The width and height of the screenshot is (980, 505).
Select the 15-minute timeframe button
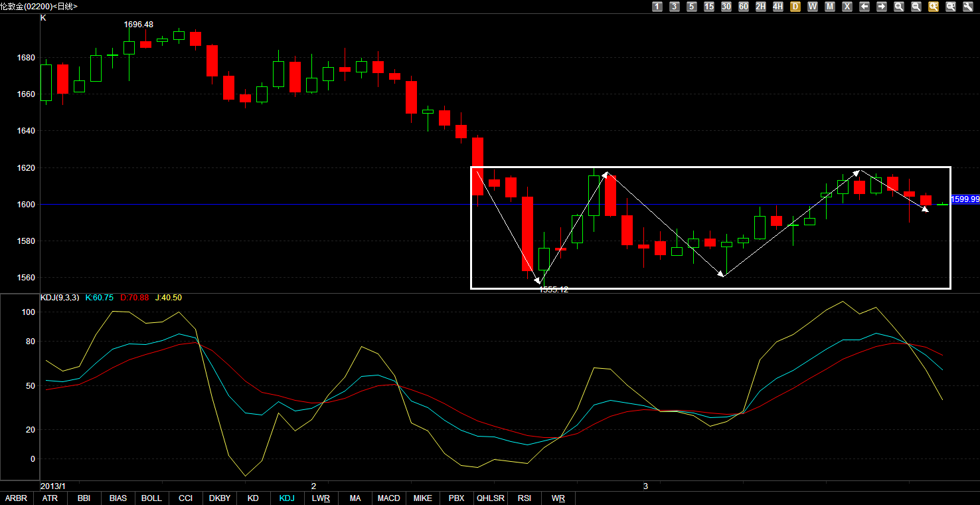click(709, 6)
